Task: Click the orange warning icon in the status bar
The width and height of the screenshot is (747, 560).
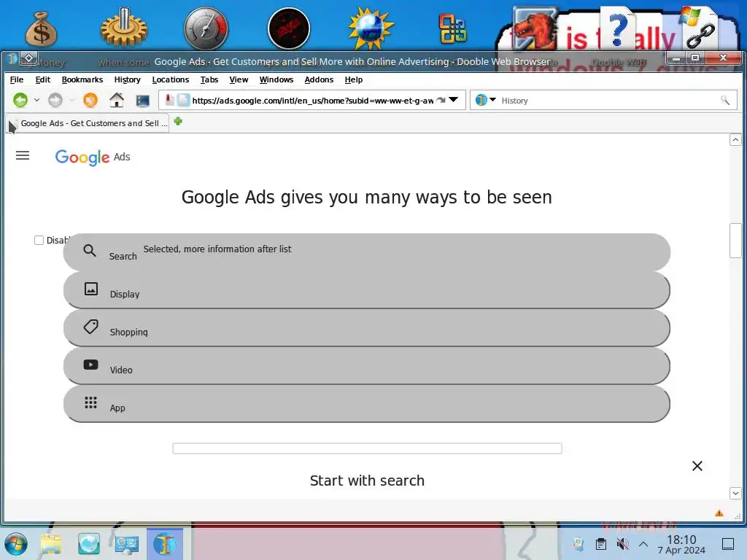Action: tap(719, 513)
